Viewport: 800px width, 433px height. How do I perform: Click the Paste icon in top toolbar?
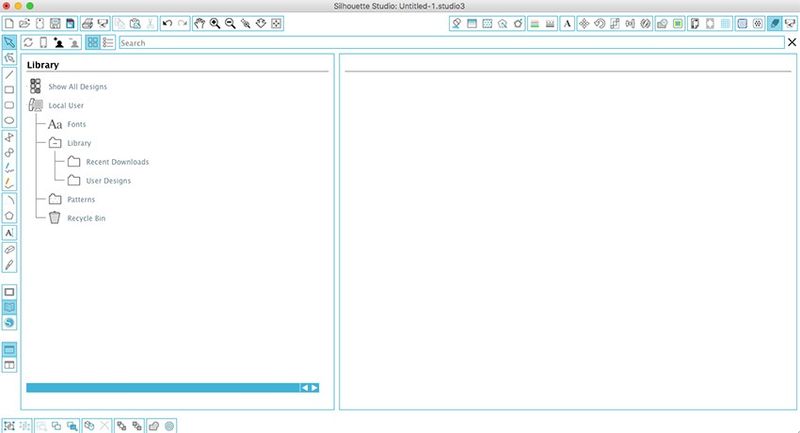(x=135, y=23)
